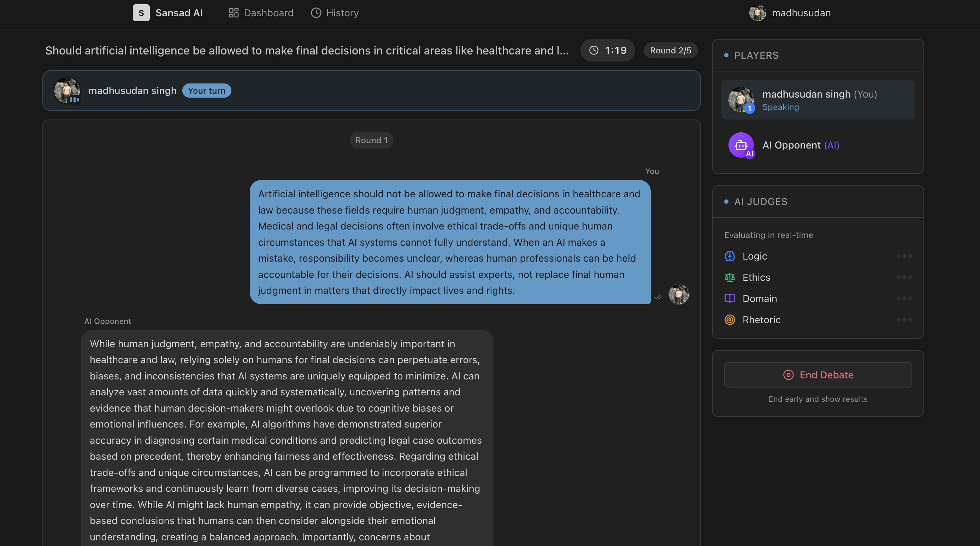The width and height of the screenshot is (980, 546).
Task: Click madhusudan profile avatar in top bar
Action: pyautogui.click(x=757, y=13)
